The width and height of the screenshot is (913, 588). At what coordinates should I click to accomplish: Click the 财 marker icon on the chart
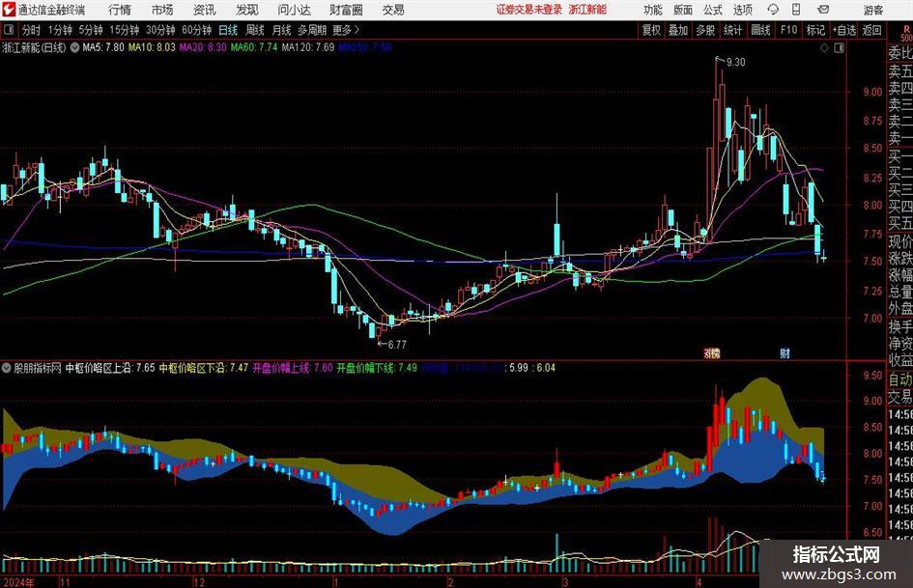[785, 352]
